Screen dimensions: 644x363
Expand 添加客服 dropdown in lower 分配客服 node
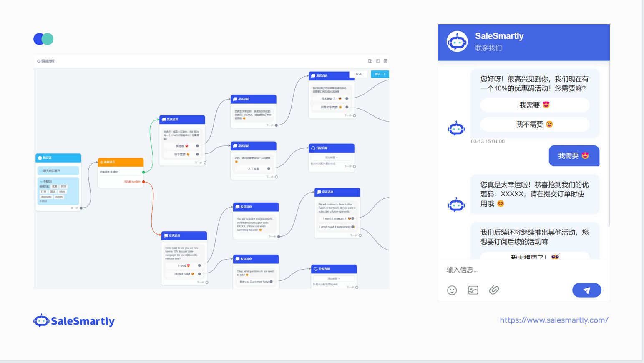pyautogui.click(x=334, y=278)
